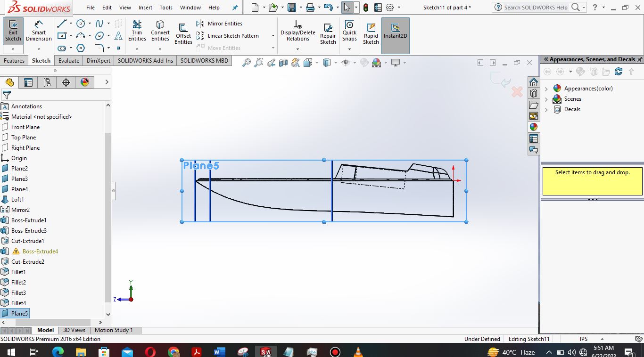
Task: Click Linear Sketch Pattern
Action: pos(228,36)
